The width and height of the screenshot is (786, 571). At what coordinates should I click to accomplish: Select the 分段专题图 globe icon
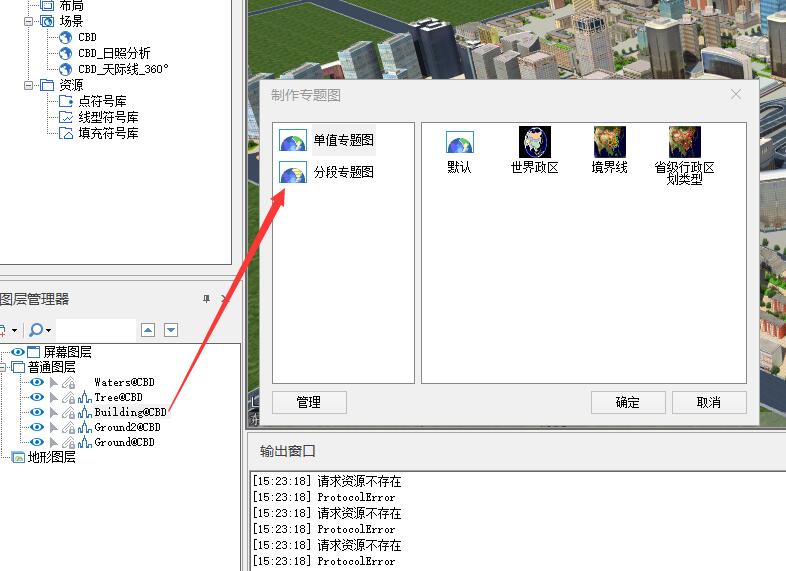293,172
